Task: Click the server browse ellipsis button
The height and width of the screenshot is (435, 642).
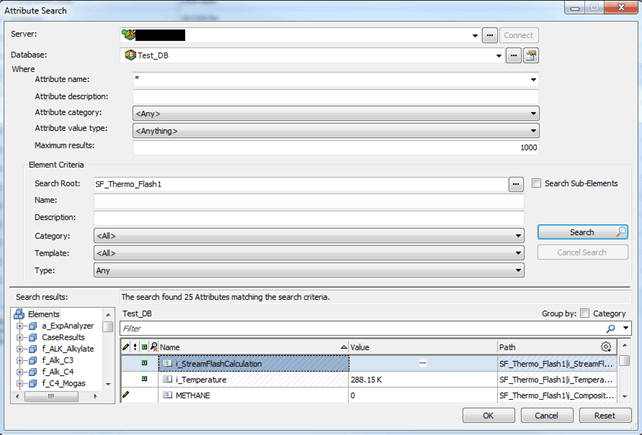Action: tap(490, 35)
